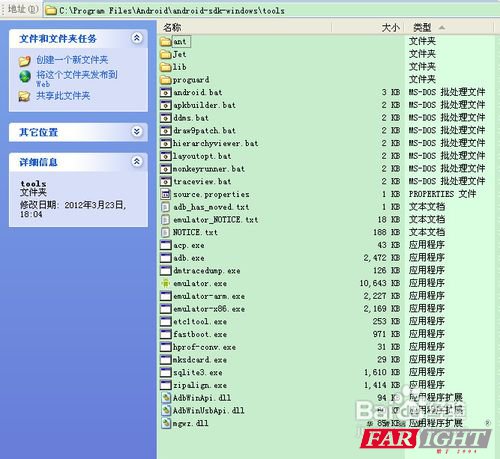Select etc1tool.exe file name
Image resolution: width=500 pixels, height=459 pixels.
(200, 322)
